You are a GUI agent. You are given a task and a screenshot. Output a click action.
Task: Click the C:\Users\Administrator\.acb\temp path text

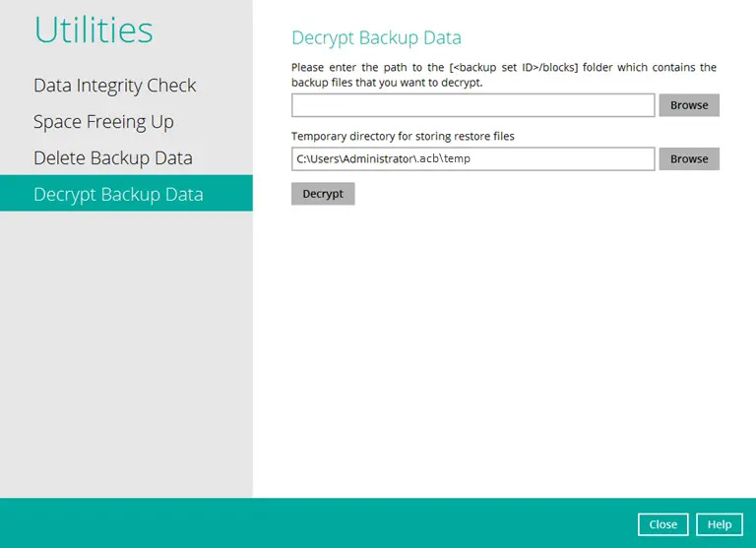[383, 158]
